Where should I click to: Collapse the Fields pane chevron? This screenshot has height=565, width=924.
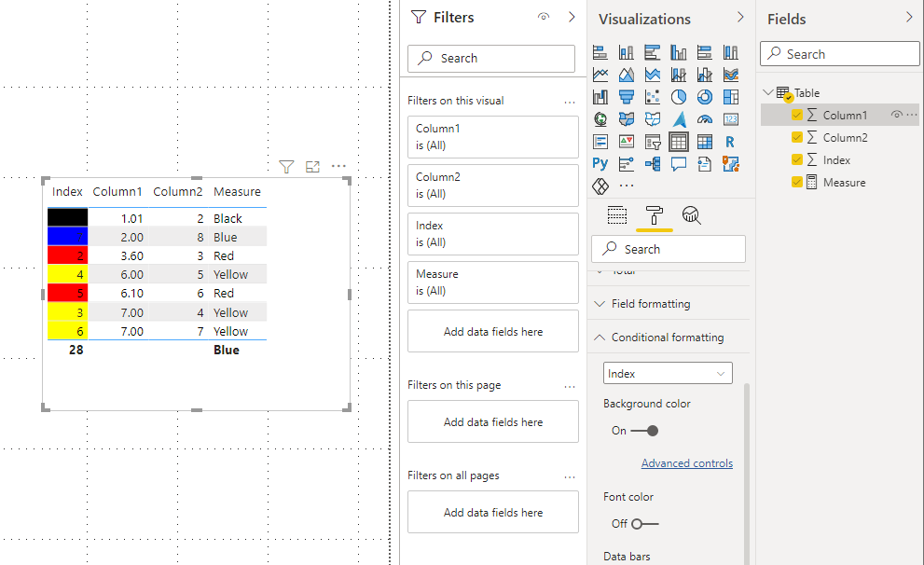(x=909, y=18)
